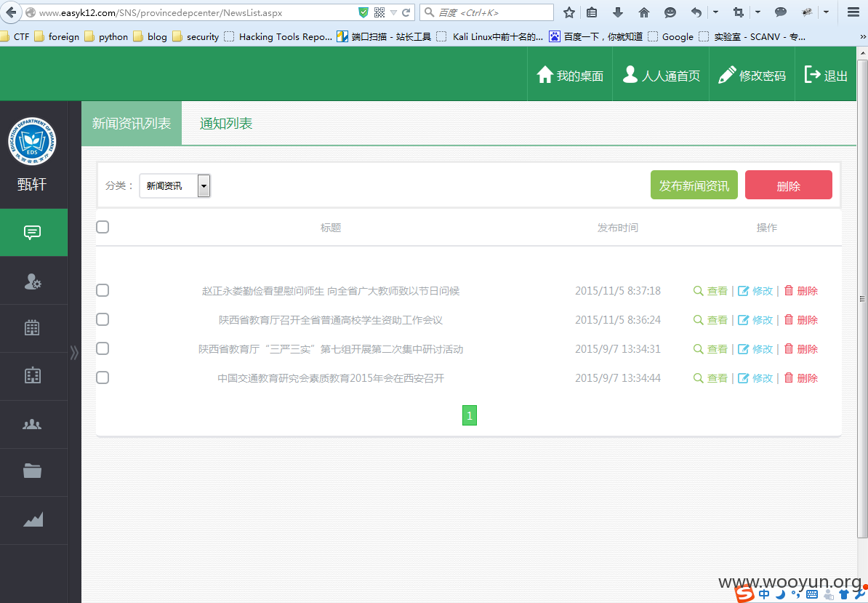Viewport: 868px width, 603px height.
Task: View the 赵正永娄勤俭看望慰问师生 news via 查看
Action: click(710, 291)
